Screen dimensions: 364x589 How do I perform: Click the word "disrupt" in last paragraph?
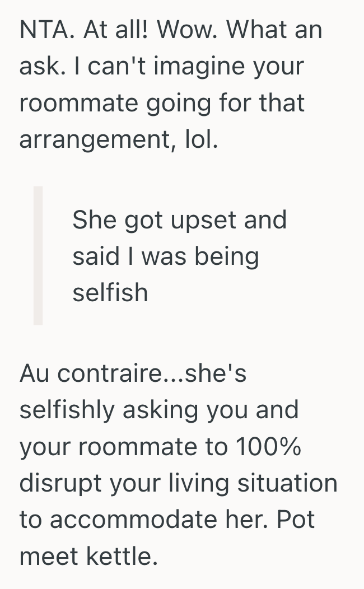pos(55,484)
